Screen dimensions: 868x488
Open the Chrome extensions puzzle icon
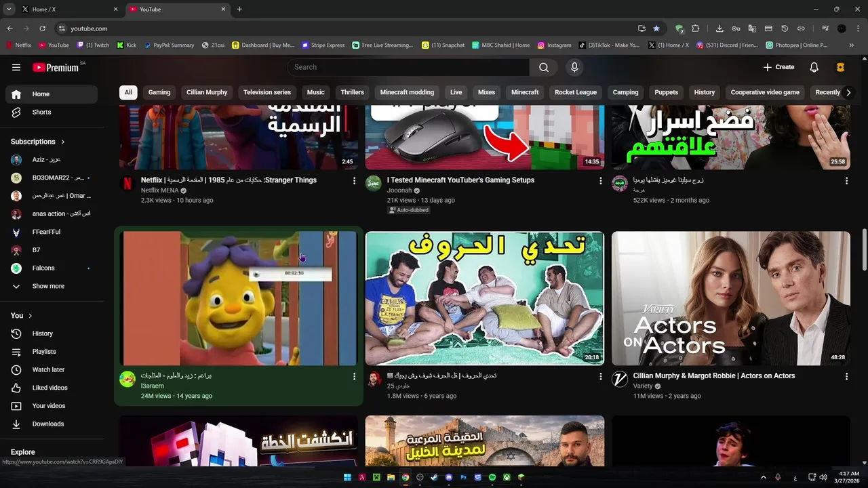point(695,28)
